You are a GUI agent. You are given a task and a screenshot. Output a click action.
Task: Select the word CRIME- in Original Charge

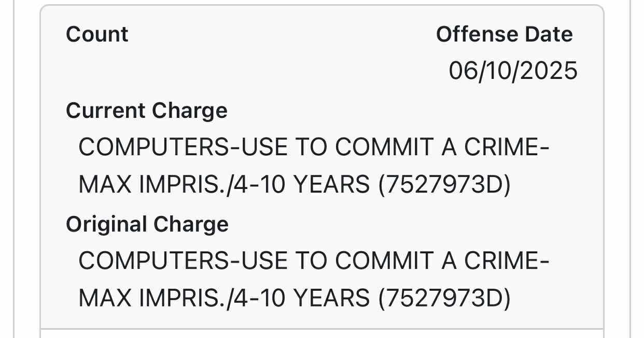[x=507, y=261]
